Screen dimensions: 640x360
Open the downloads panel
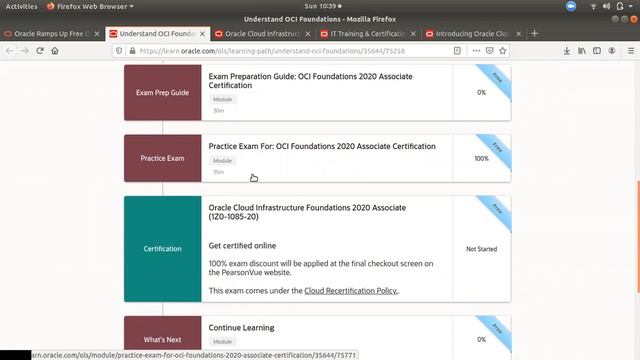coord(567,51)
